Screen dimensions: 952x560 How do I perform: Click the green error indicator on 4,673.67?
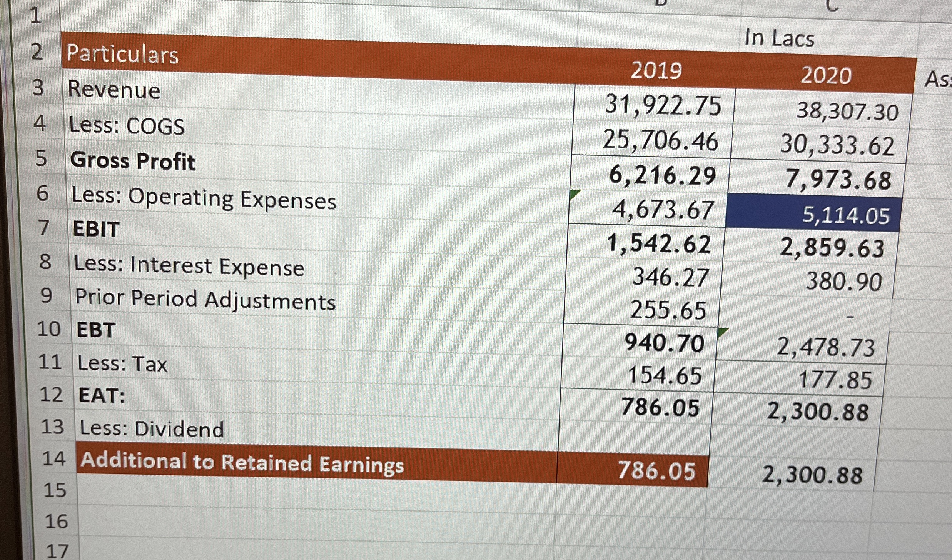pyautogui.click(x=575, y=194)
